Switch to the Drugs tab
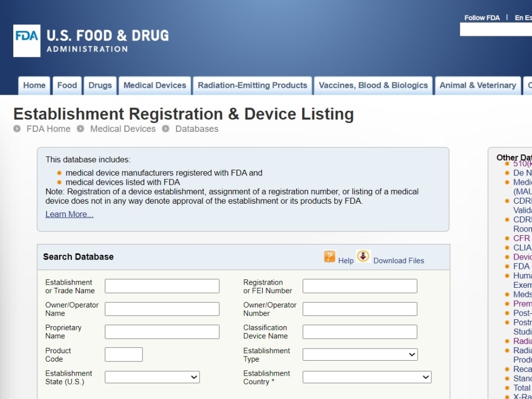 tap(99, 85)
